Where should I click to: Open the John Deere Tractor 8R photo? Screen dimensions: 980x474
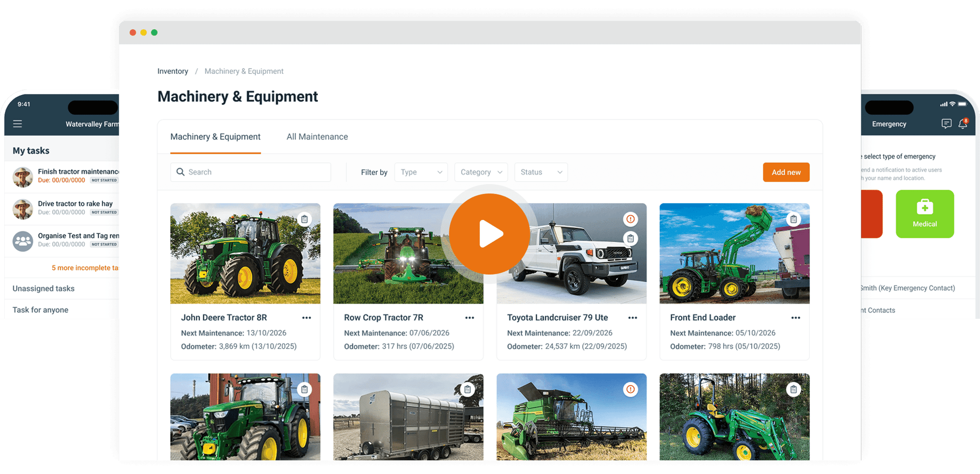point(245,254)
